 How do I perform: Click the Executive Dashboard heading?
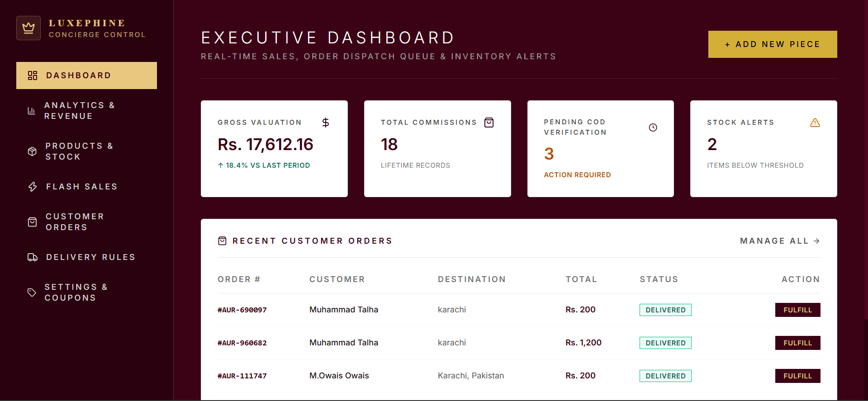click(x=327, y=38)
